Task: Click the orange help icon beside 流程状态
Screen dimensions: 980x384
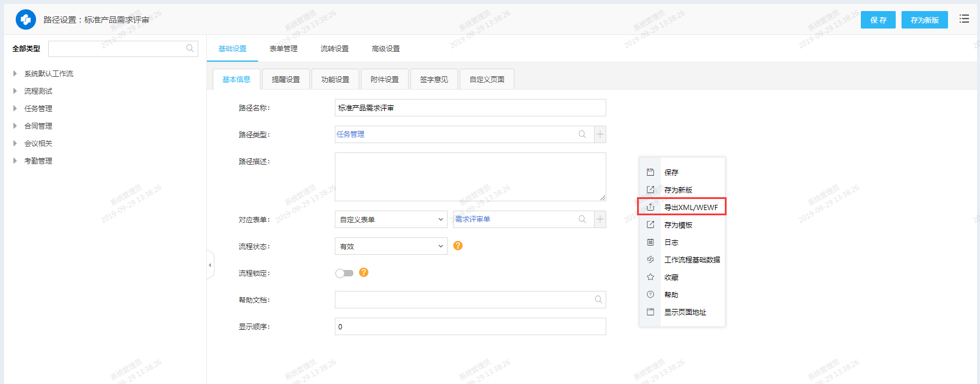Action: 458,246
